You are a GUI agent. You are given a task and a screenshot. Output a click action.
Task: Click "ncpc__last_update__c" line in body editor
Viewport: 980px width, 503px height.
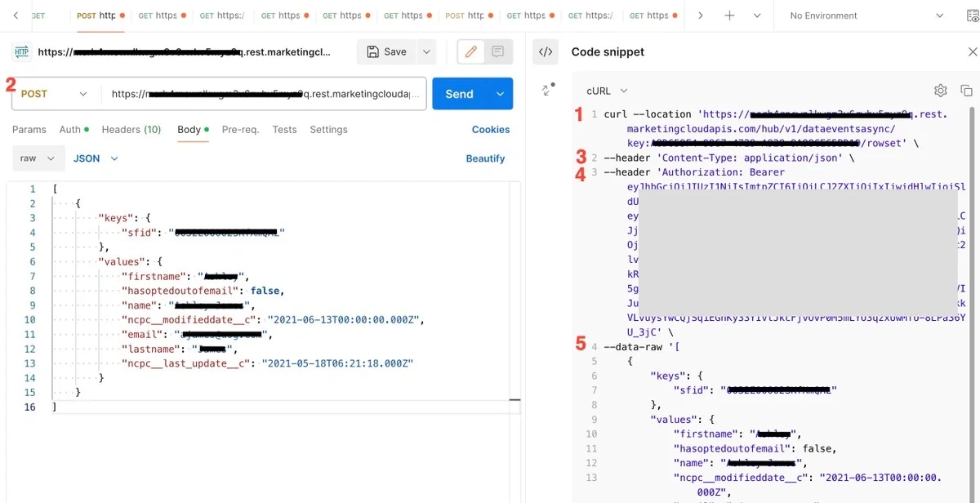coord(267,363)
